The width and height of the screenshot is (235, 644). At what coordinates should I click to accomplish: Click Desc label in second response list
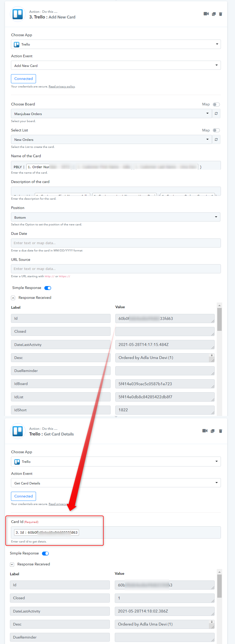(60, 624)
